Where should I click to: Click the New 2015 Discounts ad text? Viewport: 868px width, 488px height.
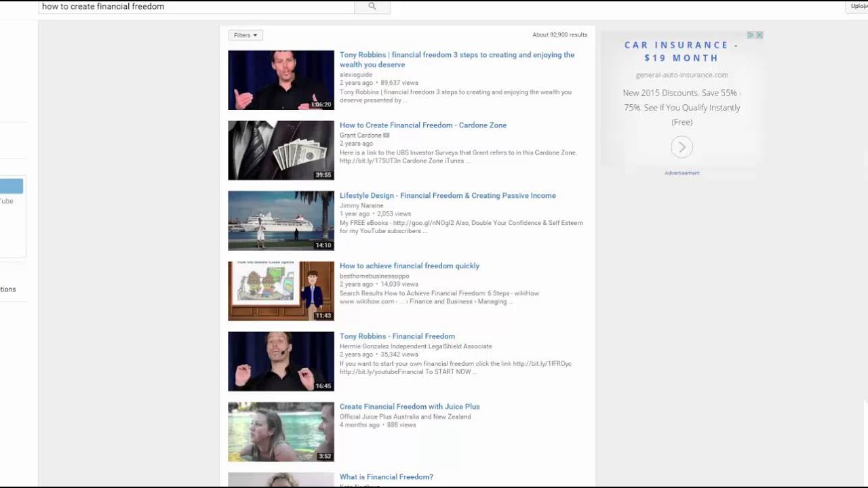coord(682,108)
